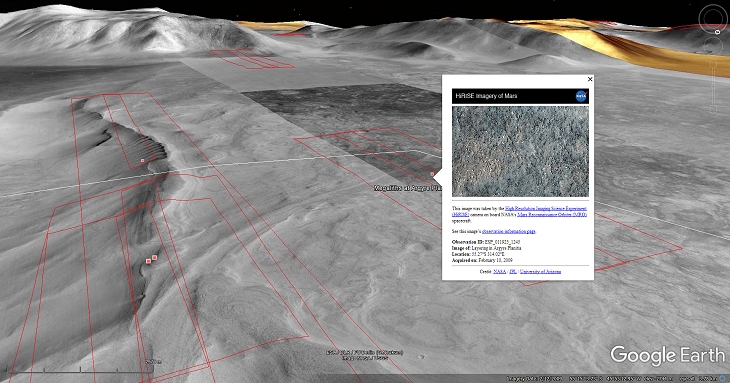Image resolution: width=730 pixels, height=383 pixels.
Task: Follow the NASA credit link
Action: tap(500, 271)
